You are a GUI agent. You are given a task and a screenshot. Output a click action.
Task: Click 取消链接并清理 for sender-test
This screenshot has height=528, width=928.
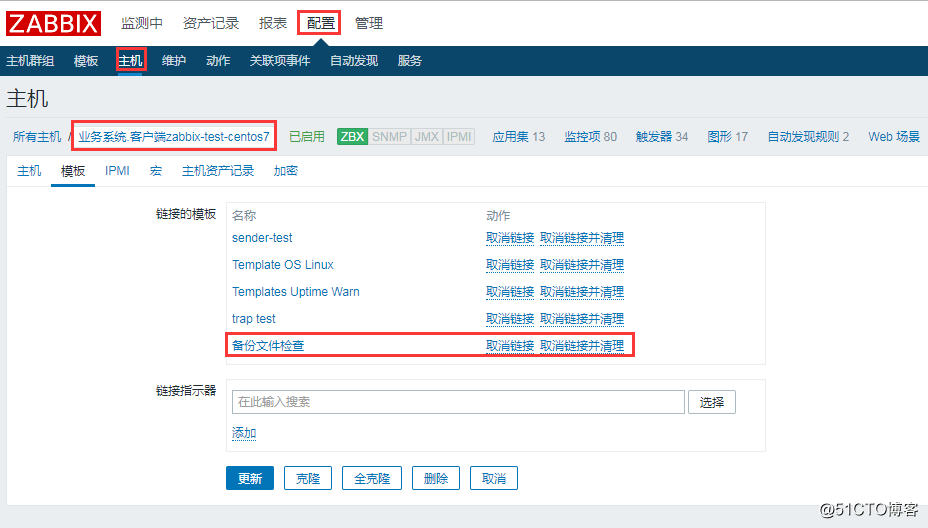coord(582,238)
